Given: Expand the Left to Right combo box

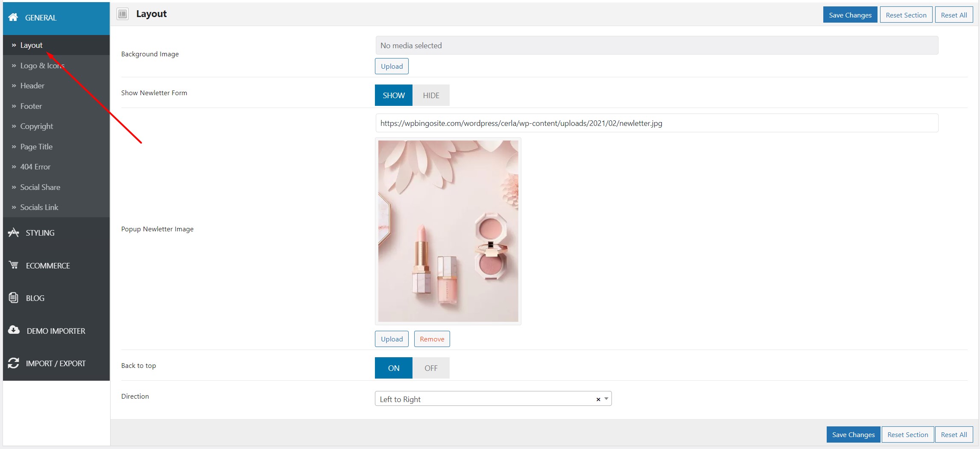Looking at the screenshot, I should click(493, 399).
